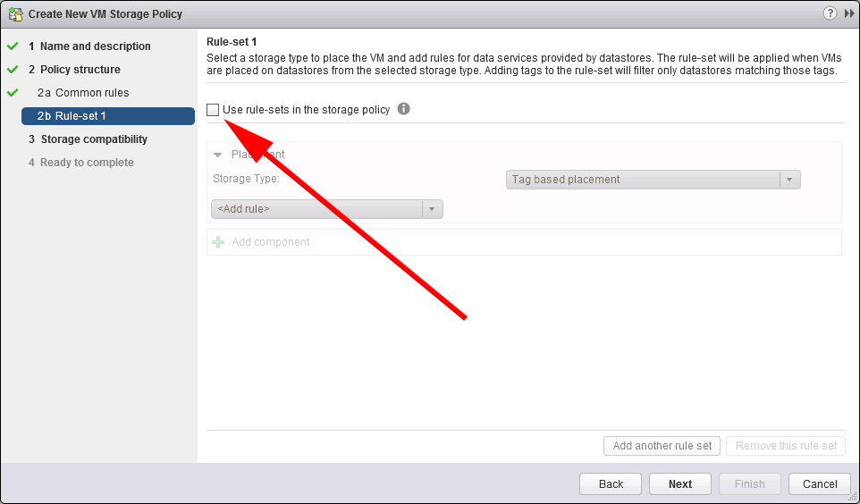Image resolution: width=860 pixels, height=504 pixels.
Task: Click green checkmark beside Policy structure
Action: tap(13, 70)
